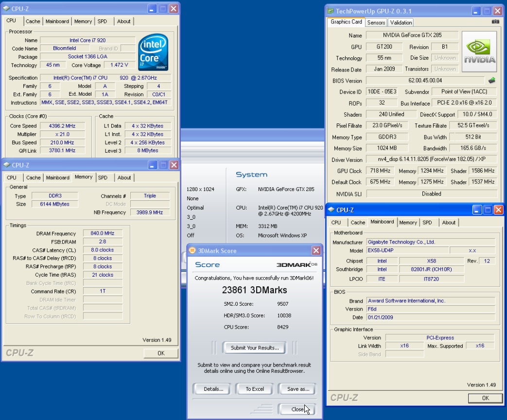Image resolution: width=507 pixels, height=420 pixels.
Task: Click the 3DMark Score title bar icon
Action: (192, 250)
